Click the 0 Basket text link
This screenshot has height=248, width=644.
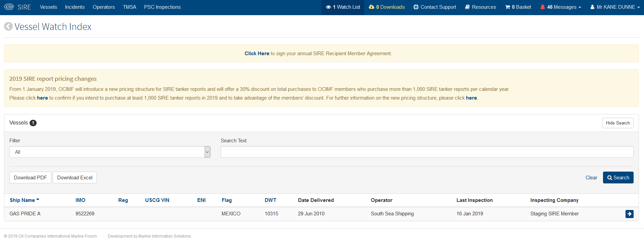pyautogui.click(x=521, y=7)
